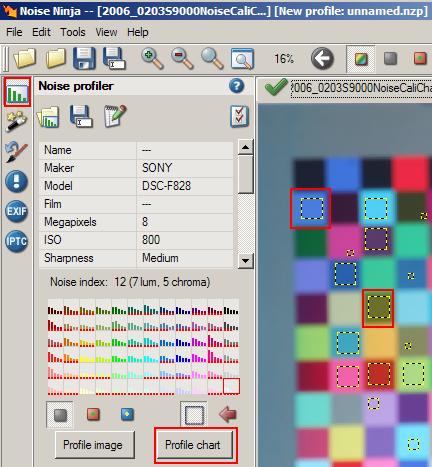
Task: Click the toolbar drag handle grip
Action: tap(5, 59)
